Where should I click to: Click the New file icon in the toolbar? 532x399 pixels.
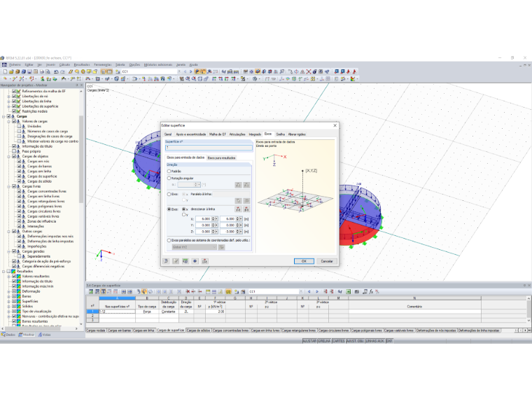point(5,71)
